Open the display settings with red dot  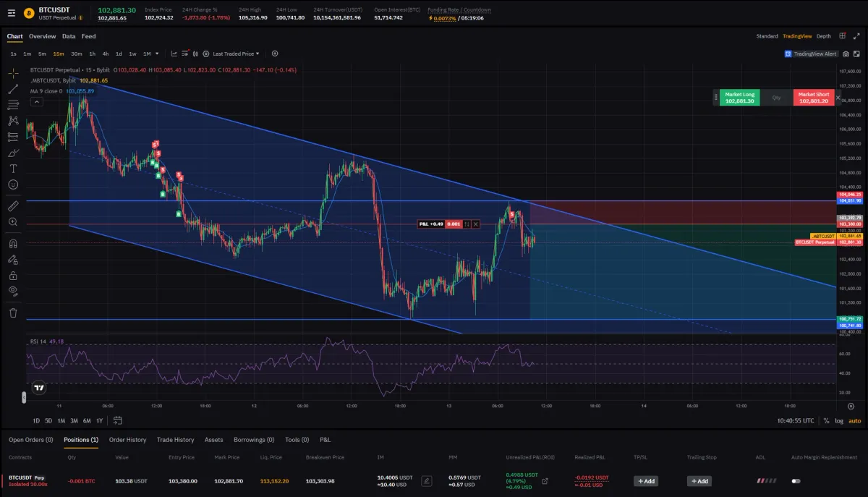pyautogui.click(x=185, y=54)
